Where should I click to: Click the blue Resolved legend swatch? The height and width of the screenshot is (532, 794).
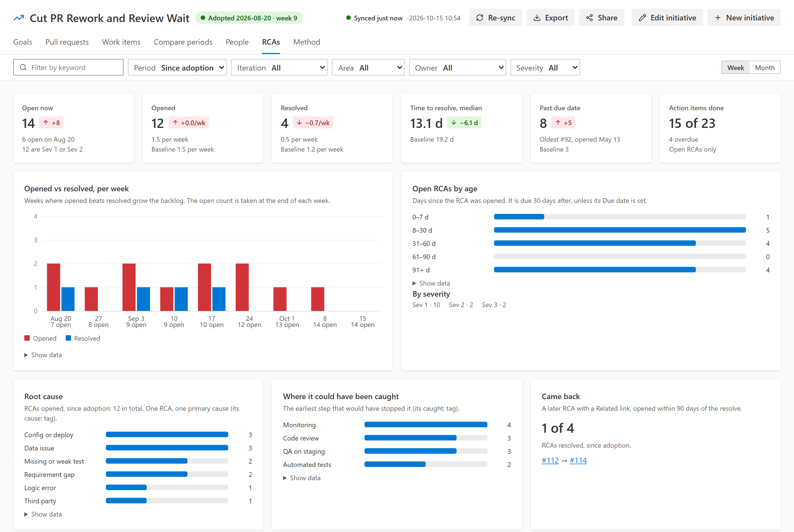point(68,338)
